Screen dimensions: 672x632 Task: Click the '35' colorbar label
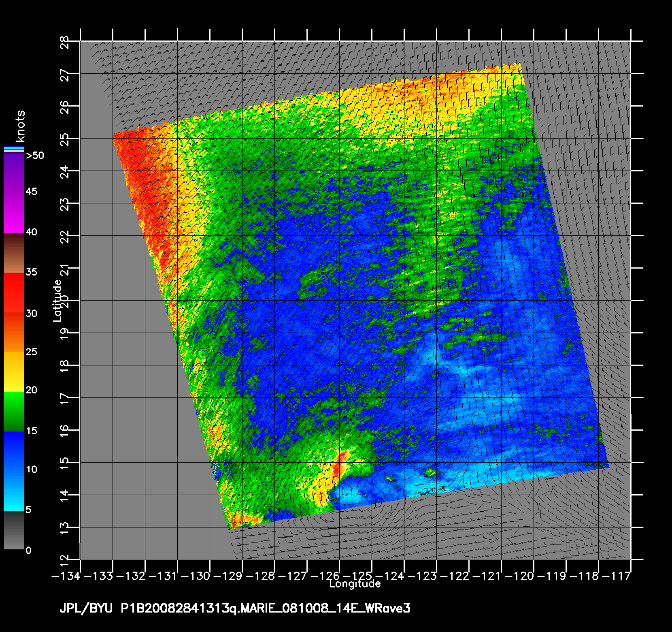pos(32,272)
